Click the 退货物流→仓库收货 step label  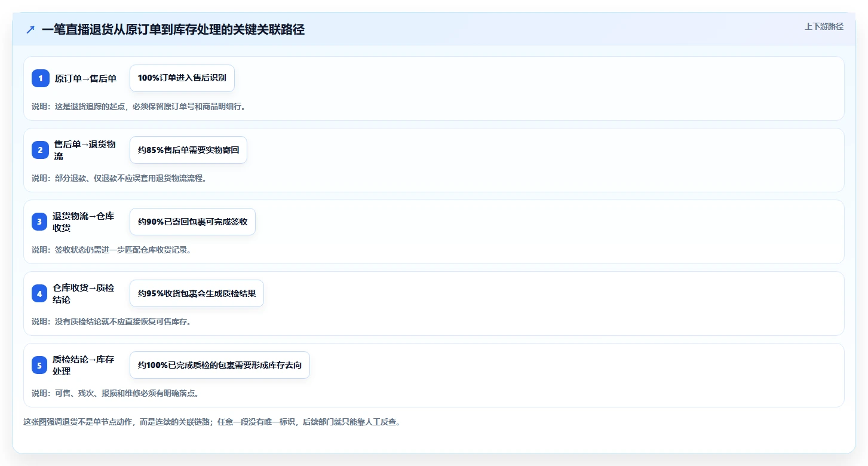(83, 222)
